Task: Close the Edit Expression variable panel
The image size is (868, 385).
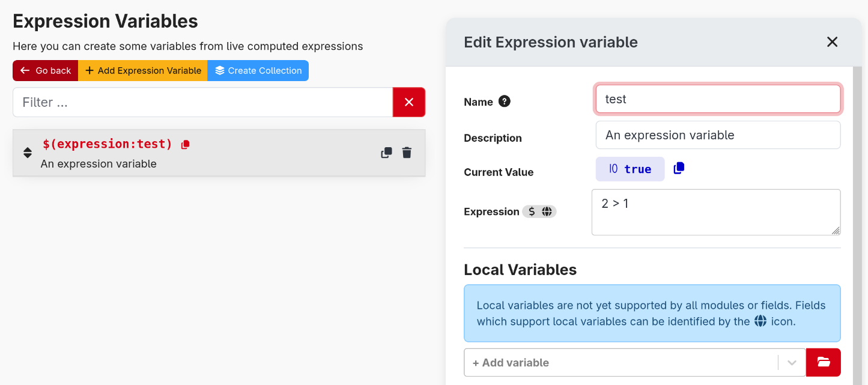Action: (832, 42)
